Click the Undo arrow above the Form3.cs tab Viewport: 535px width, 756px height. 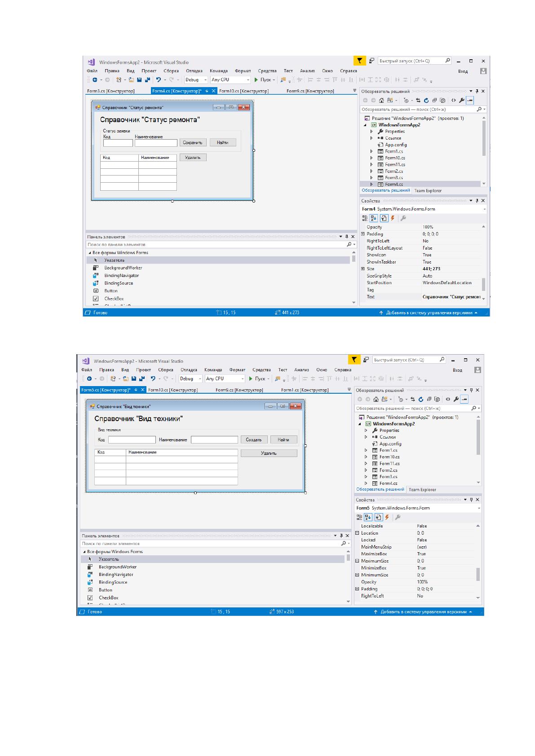[x=159, y=79]
